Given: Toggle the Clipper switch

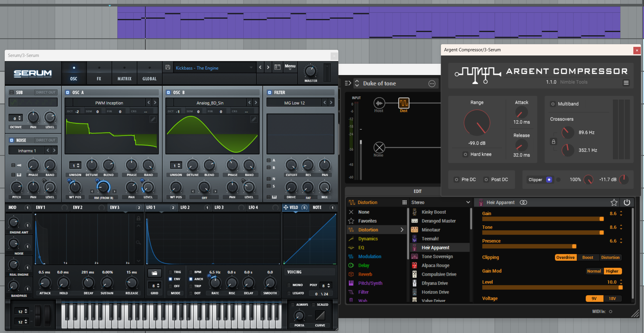Looking at the screenshot, I should pyautogui.click(x=549, y=180).
